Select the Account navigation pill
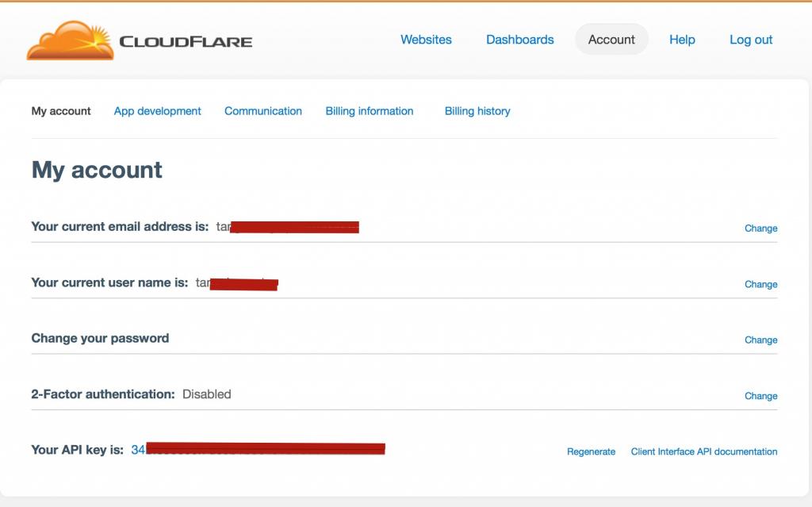This screenshot has height=507, width=812. (x=611, y=40)
